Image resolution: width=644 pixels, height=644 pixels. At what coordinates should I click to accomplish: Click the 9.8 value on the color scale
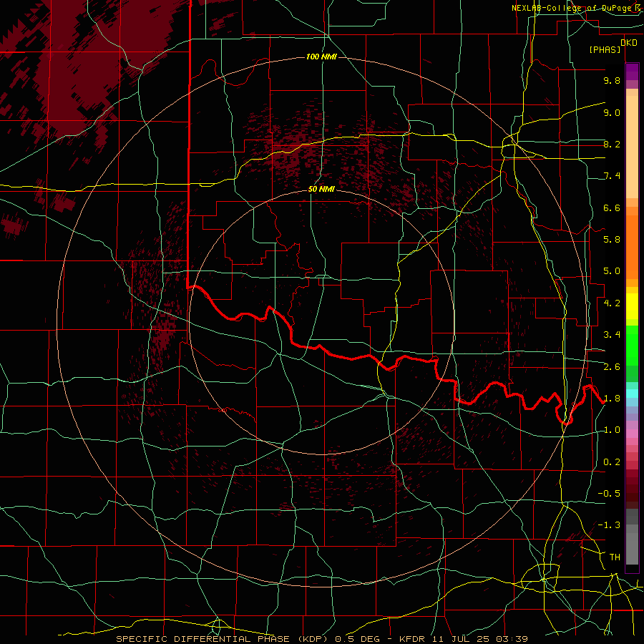[612, 80]
